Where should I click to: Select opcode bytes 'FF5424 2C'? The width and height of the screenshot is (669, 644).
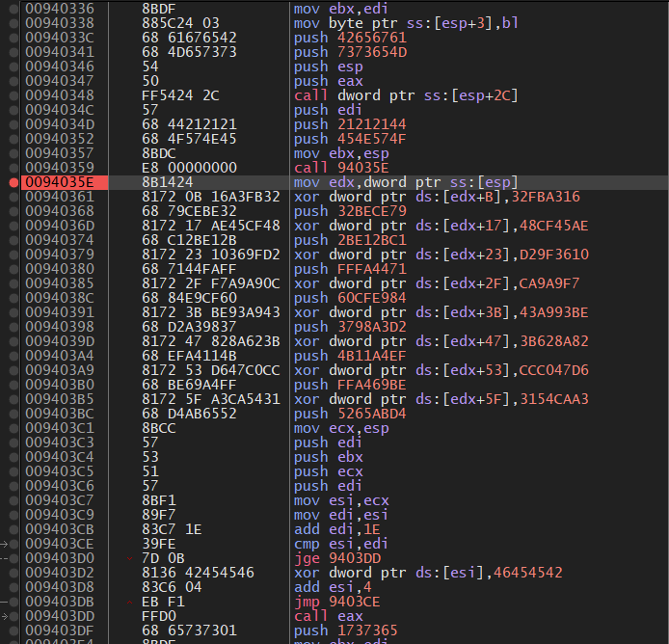click(180, 95)
